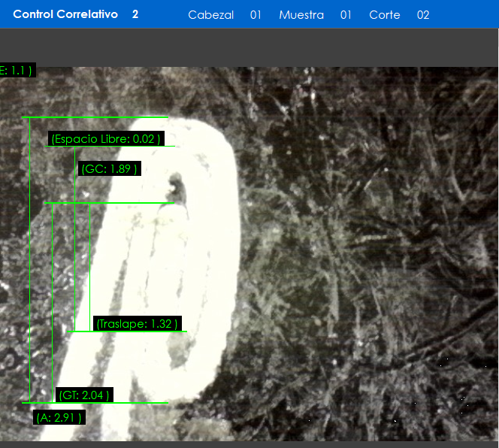The width and height of the screenshot is (499, 448).
Task: Click the green line extending right of Traslape label
Action: pos(183,331)
